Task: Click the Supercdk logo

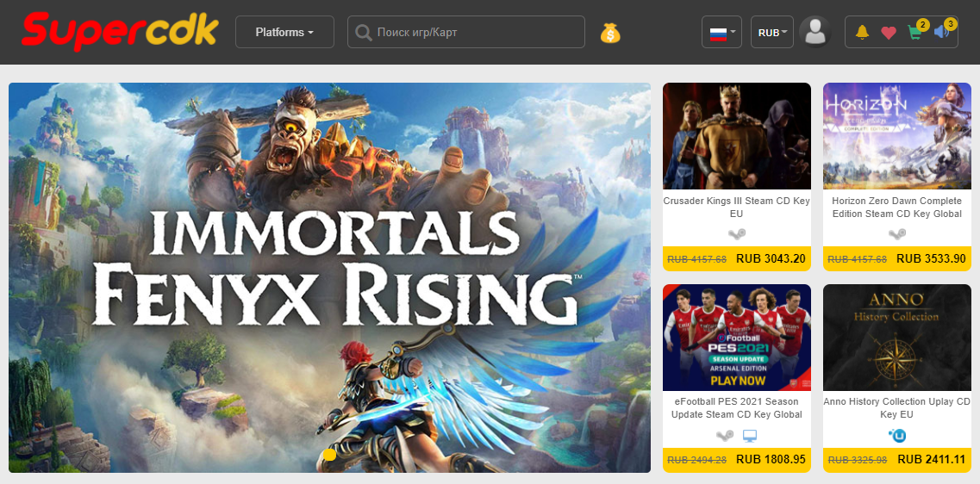Action: point(120,31)
